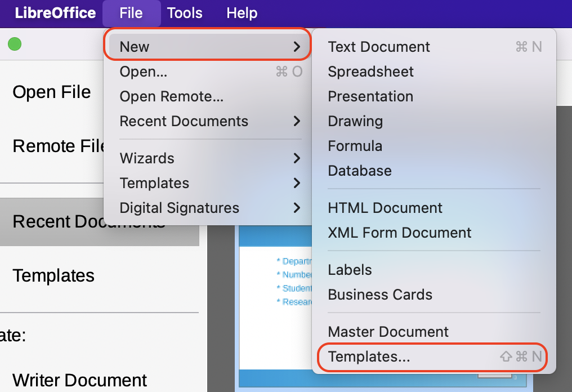The width and height of the screenshot is (572, 392).
Task: Create a new HTML Document
Action: pyautogui.click(x=434, y=208)
